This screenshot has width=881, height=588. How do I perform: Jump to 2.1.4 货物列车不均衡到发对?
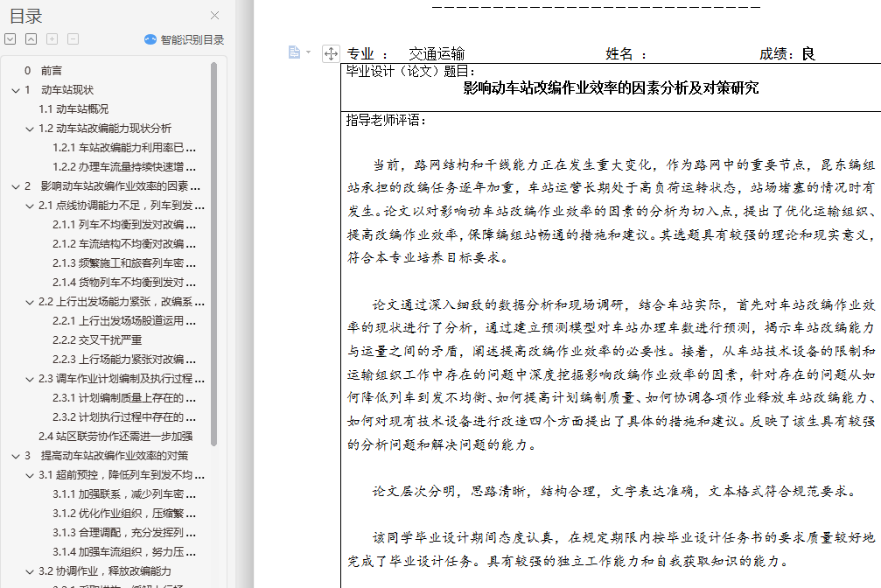124,283
